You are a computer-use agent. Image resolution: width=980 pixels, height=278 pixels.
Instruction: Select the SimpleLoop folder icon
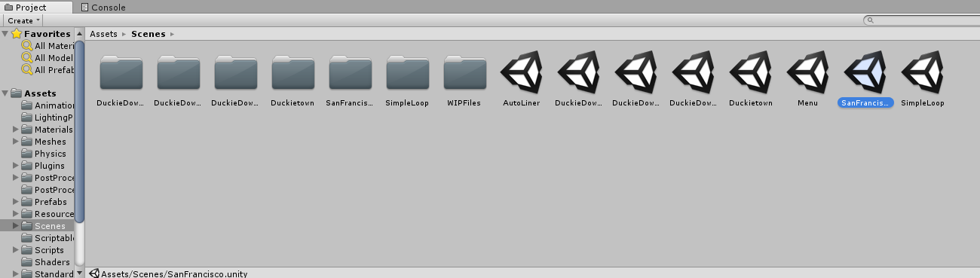click(x=408, y=73)
